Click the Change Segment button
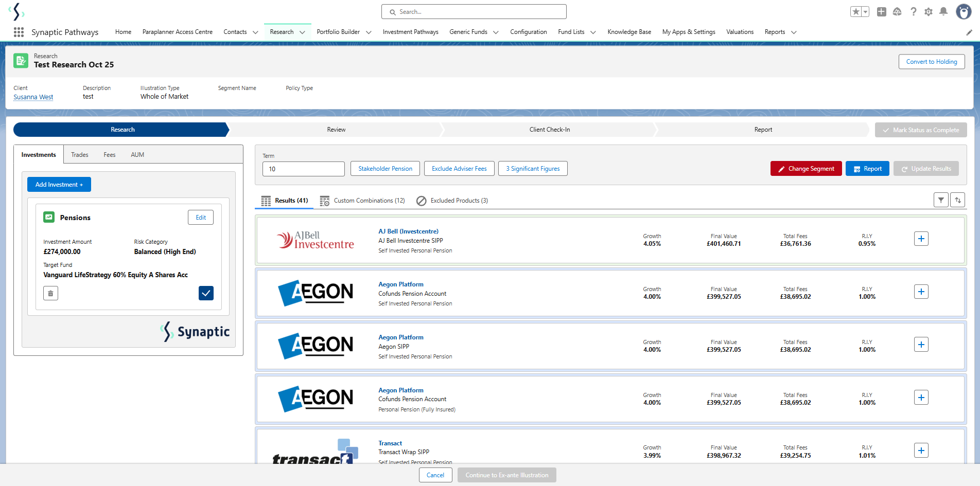The image size is (980, 486). (806, 169)
